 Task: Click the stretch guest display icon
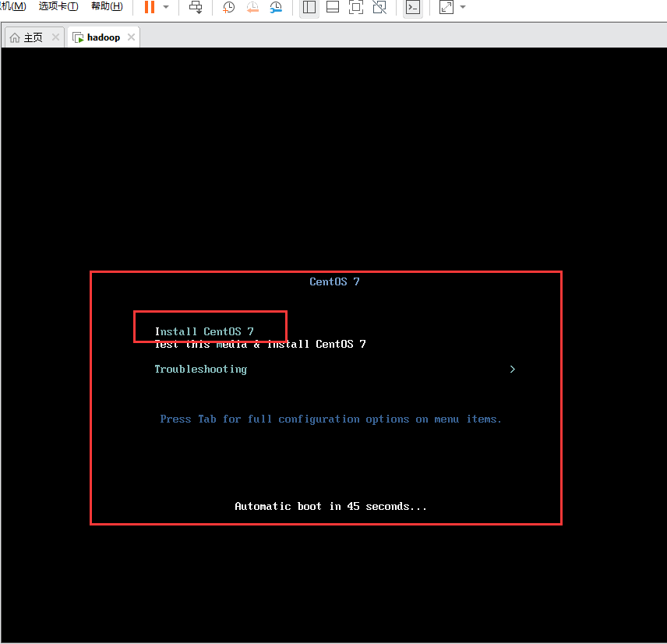[446, 7]
